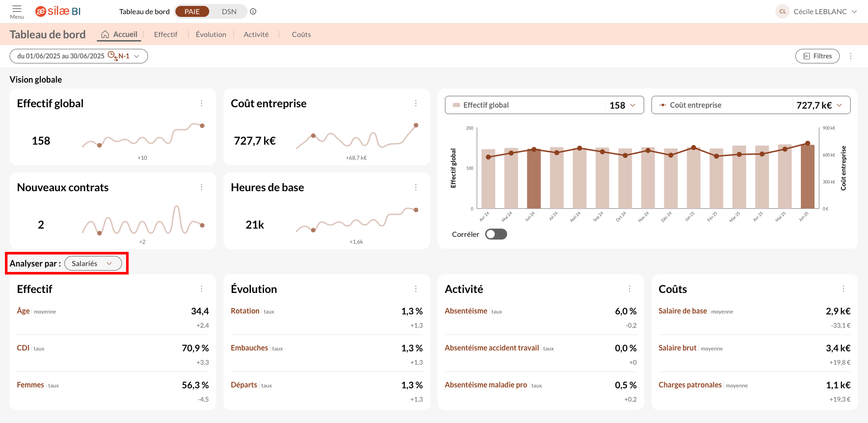Open Coût entreprise card three-dot menu

(x=416, y=104)
